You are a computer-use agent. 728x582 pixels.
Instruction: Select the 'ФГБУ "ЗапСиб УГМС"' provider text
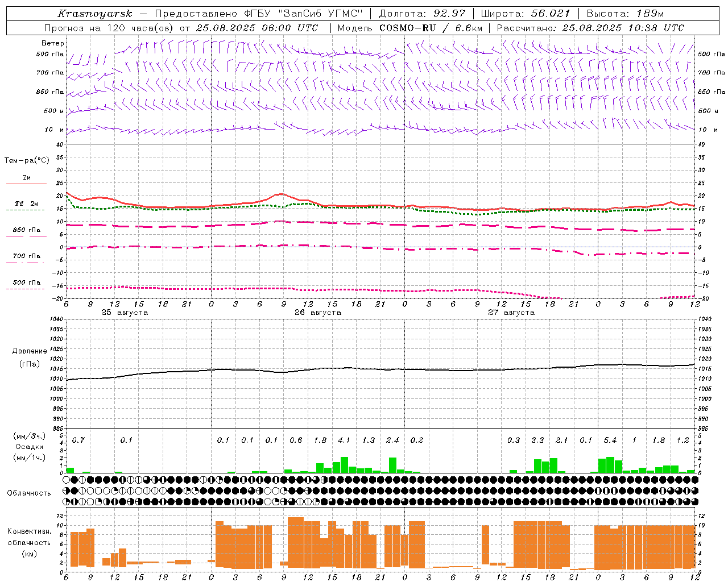click(x=303, y=14)
